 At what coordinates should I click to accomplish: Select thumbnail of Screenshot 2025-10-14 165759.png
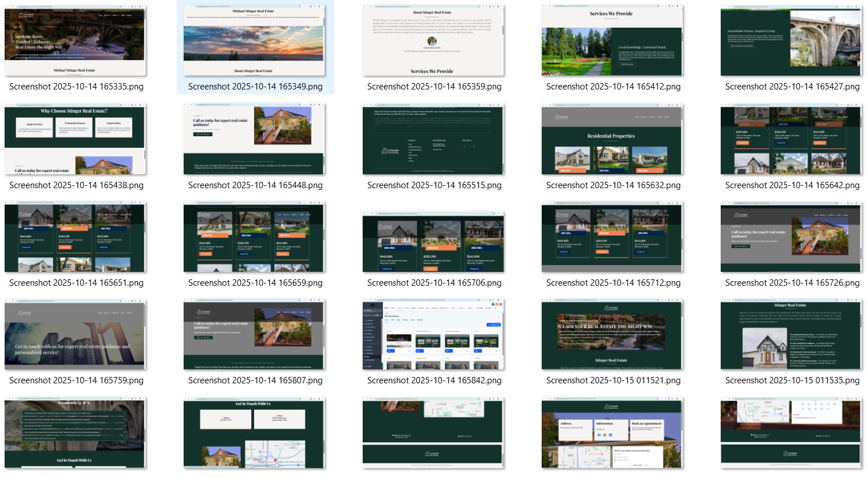[x=75, y=334]
